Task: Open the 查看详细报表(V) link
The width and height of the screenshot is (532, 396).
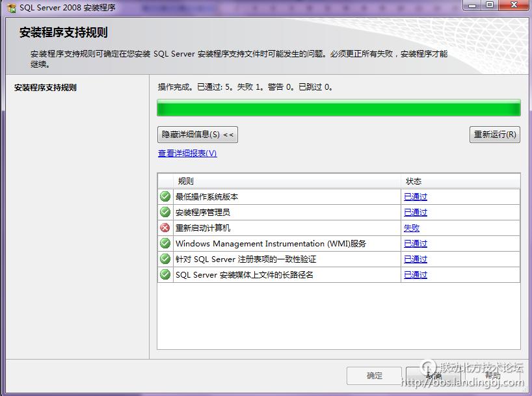Action: (188, 152)
